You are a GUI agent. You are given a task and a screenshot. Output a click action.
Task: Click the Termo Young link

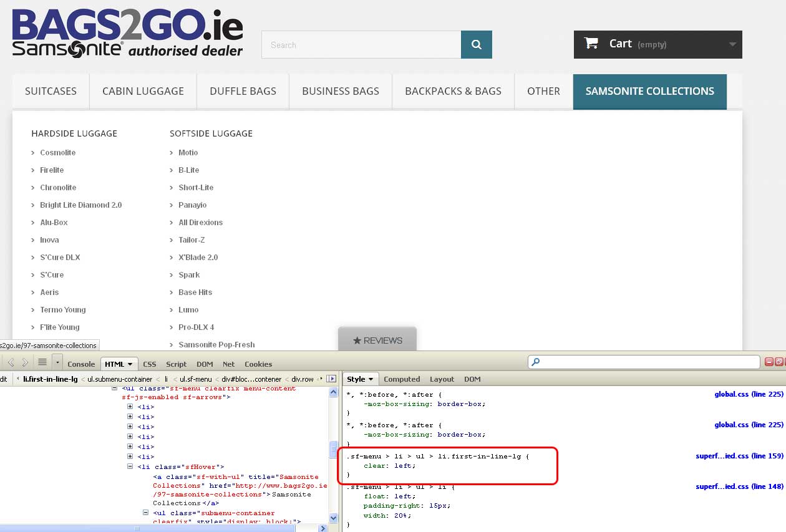pyautogui.click(x=63, y=309)
